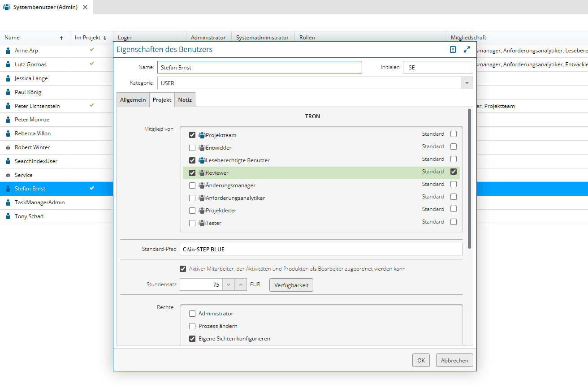Click the group icon next to Projektteam
Viewport: 588px width, 392px height.
pos(202,135)
